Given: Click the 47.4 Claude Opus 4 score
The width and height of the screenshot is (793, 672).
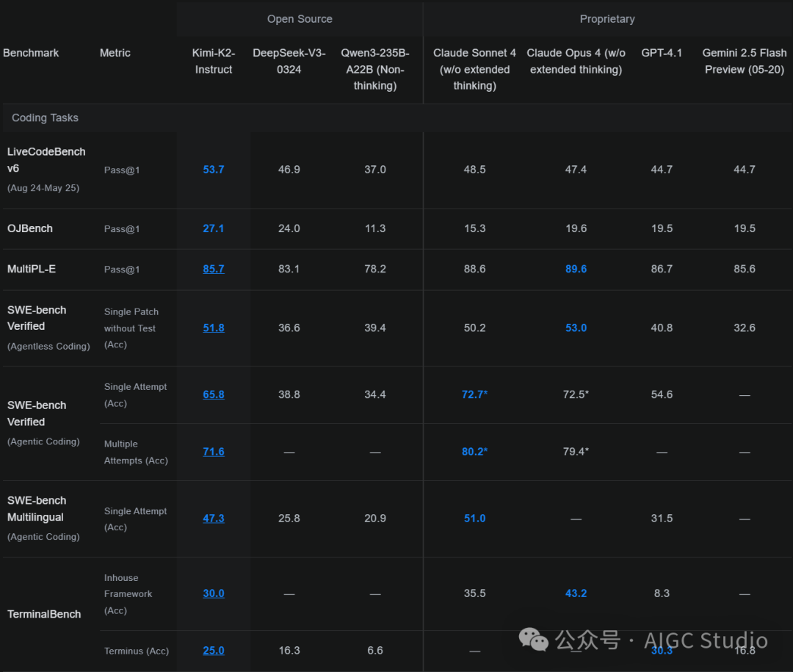Looking at the screenshot, I should click(576, 170).
